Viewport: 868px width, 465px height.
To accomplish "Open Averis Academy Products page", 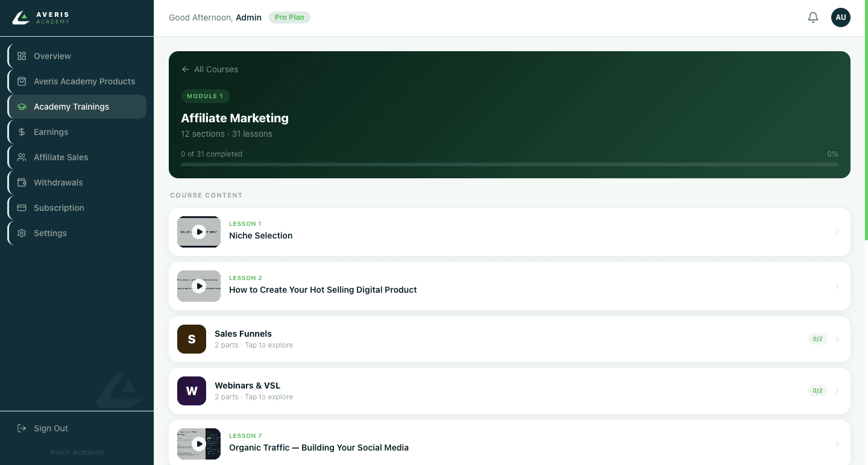I will tap(77, 81).
